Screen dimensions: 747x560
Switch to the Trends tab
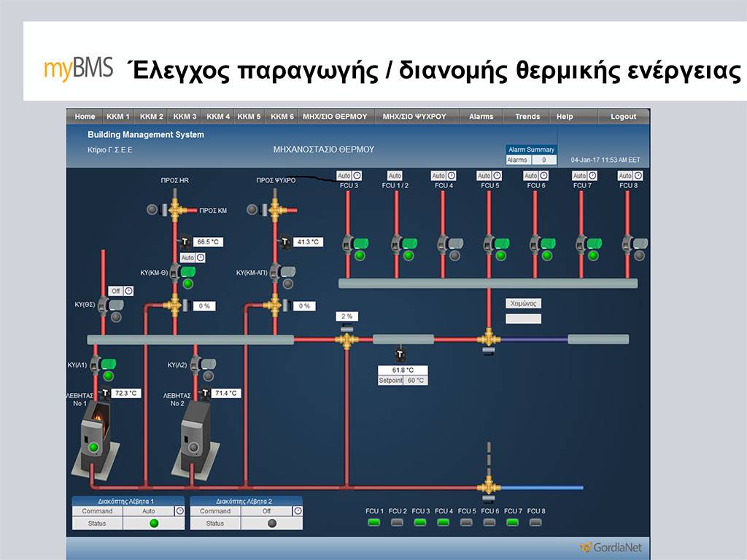[x=527, y=117]
